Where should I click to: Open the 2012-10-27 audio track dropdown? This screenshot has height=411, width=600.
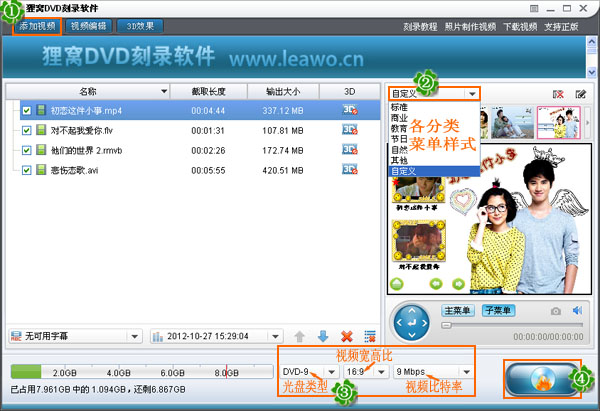[216, 336]
